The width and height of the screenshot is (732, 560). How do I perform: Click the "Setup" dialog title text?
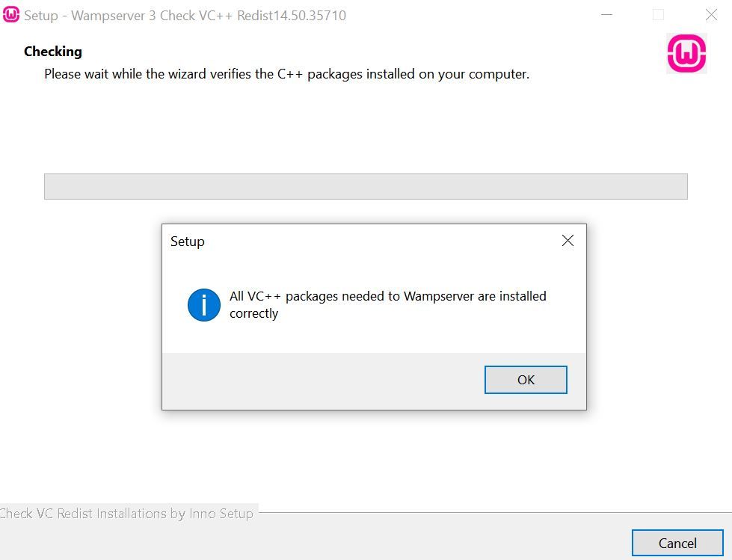click(187, 241)
